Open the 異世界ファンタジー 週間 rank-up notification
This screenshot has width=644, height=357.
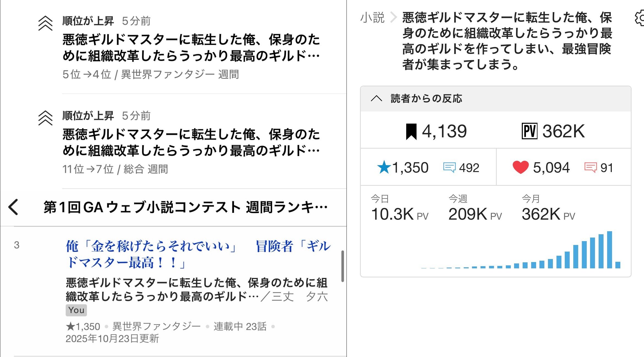click(x=191, y=47)
